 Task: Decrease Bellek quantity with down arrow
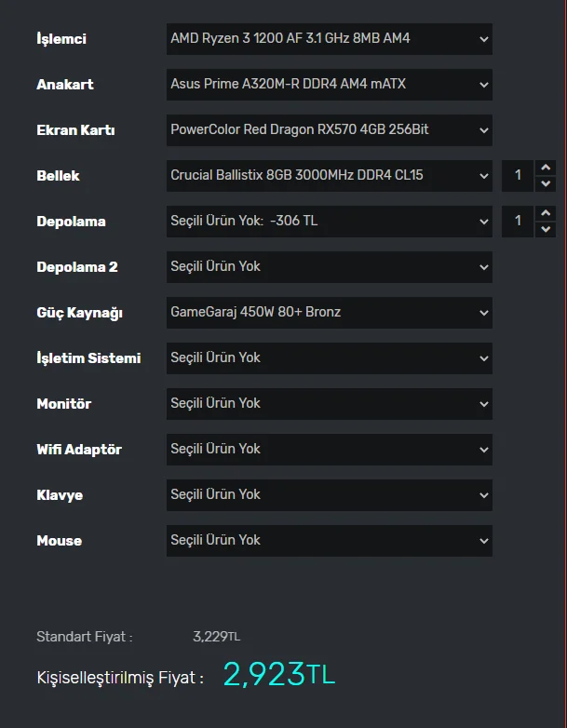(547, 183)
